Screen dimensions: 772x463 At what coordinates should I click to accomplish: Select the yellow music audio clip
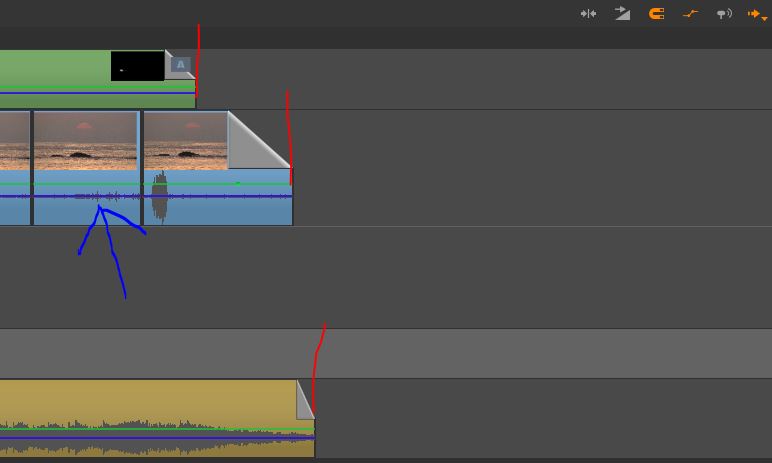pos(157,418)
